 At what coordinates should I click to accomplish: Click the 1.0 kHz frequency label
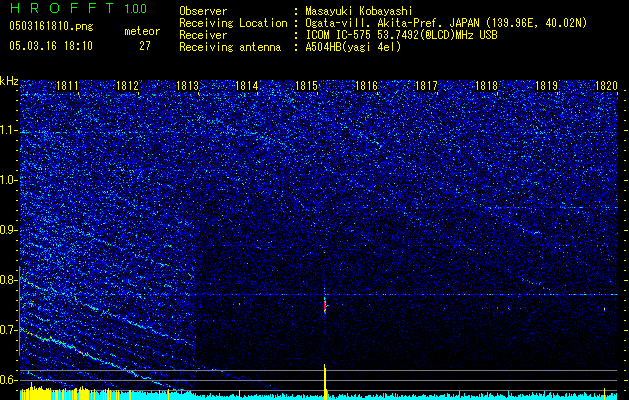(9, 180)
